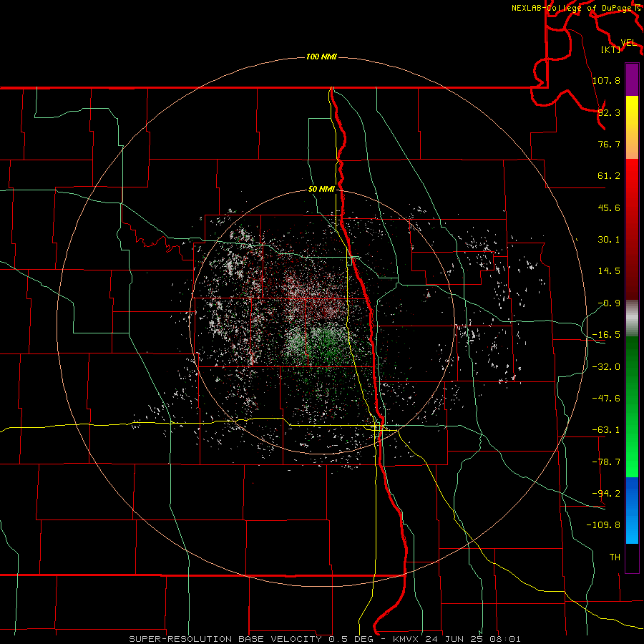Click the 08:01 timestamp in caption
644x644 pixels.
504,639
